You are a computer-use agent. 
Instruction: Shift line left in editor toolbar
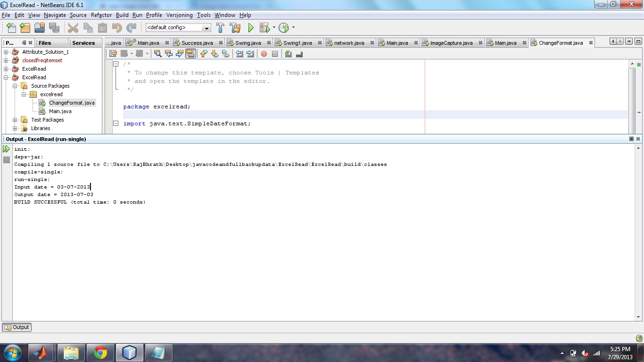tap(239, 54)
